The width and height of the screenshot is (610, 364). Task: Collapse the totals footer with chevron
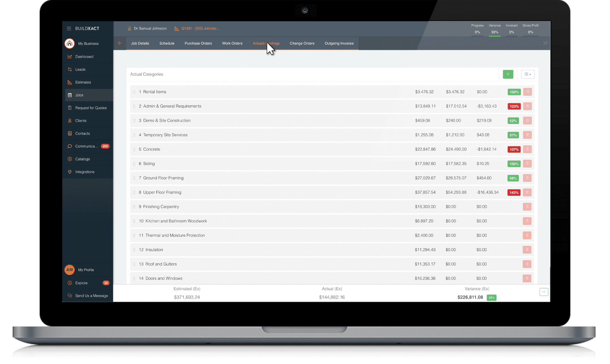pos(544,292)
